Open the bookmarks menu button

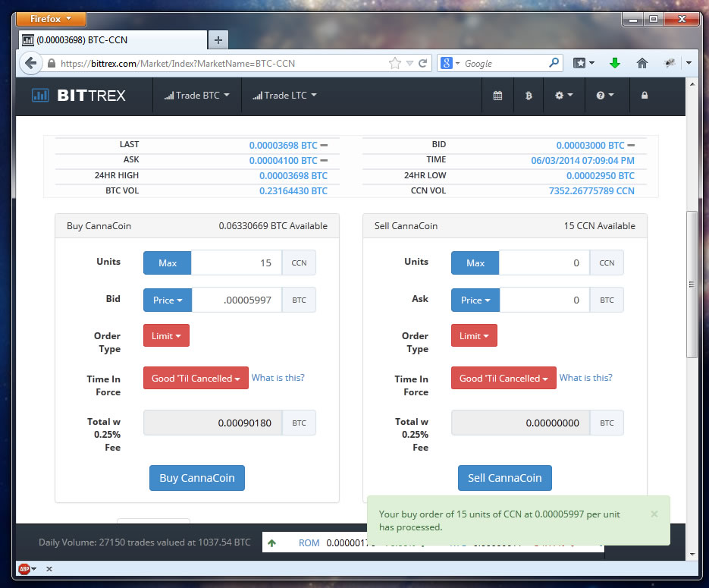click(x=584, y=63)
